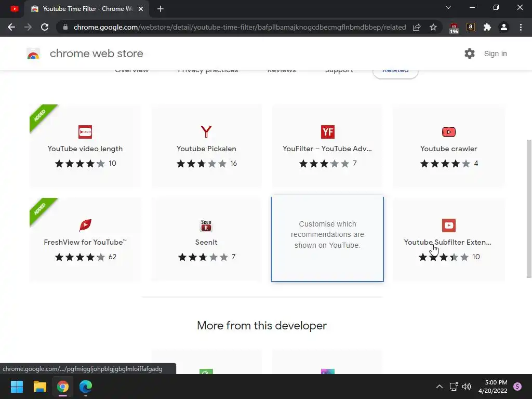The image size is (532, 399).
Task: Open the red extension icon showing 196
Action: tap(454, 28)
